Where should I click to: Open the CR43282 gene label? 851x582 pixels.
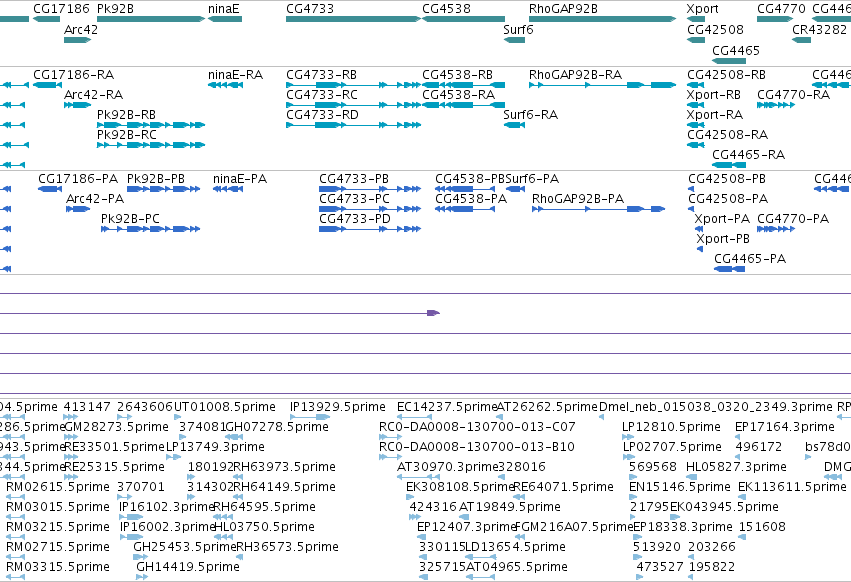[820, 29]
